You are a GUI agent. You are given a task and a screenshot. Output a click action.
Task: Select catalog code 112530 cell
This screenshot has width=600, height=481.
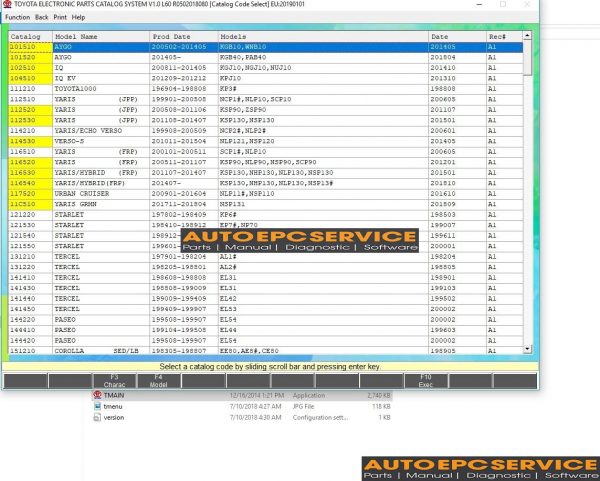pos(30,120)
